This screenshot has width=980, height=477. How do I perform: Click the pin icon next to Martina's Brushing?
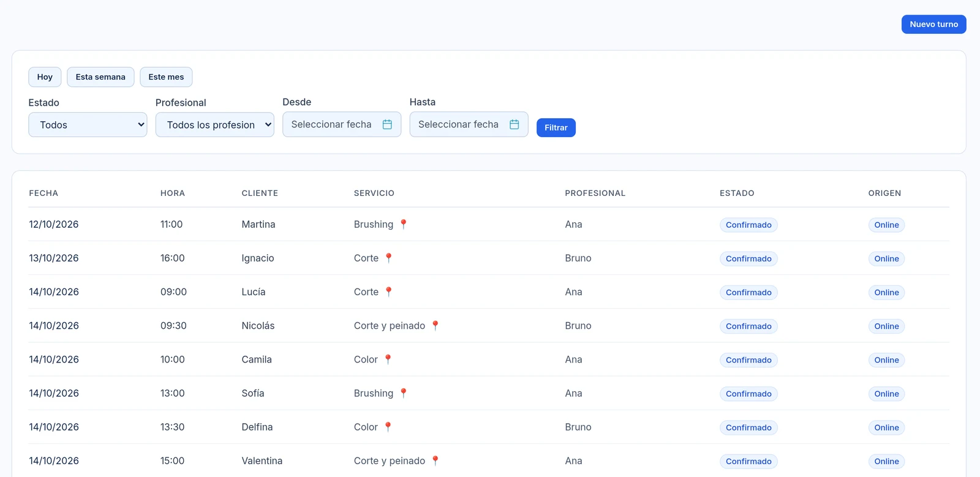coord(404,224)
